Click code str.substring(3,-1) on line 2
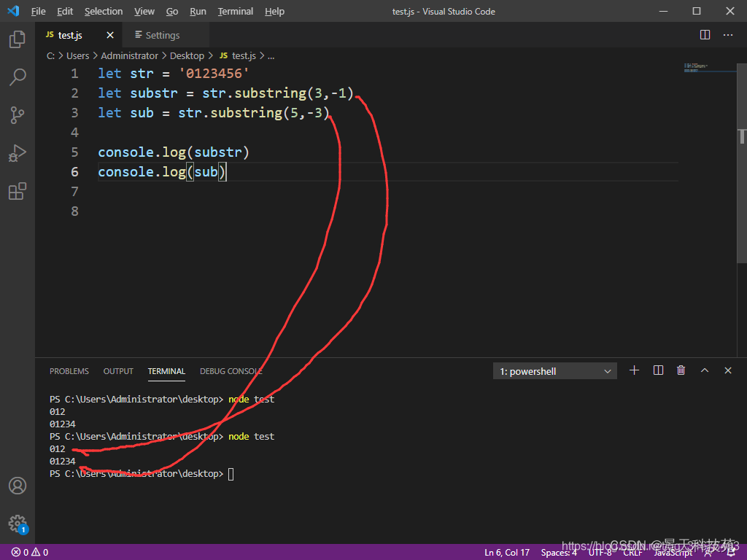This screenshot has height=560, width=747. [x=278, y=93]
